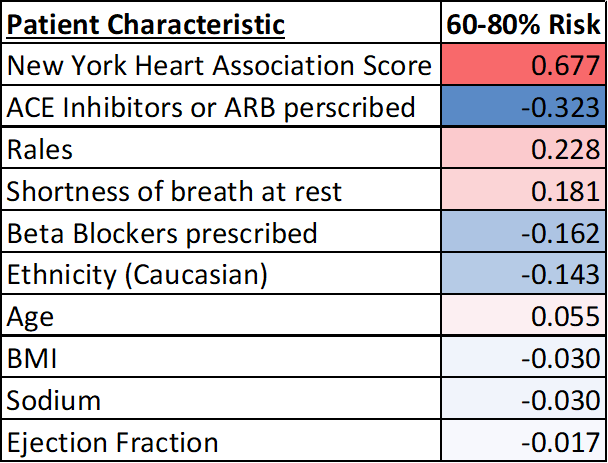Screen dimensions: 608x463
Task: Select the Age row label
Action: 220,317
